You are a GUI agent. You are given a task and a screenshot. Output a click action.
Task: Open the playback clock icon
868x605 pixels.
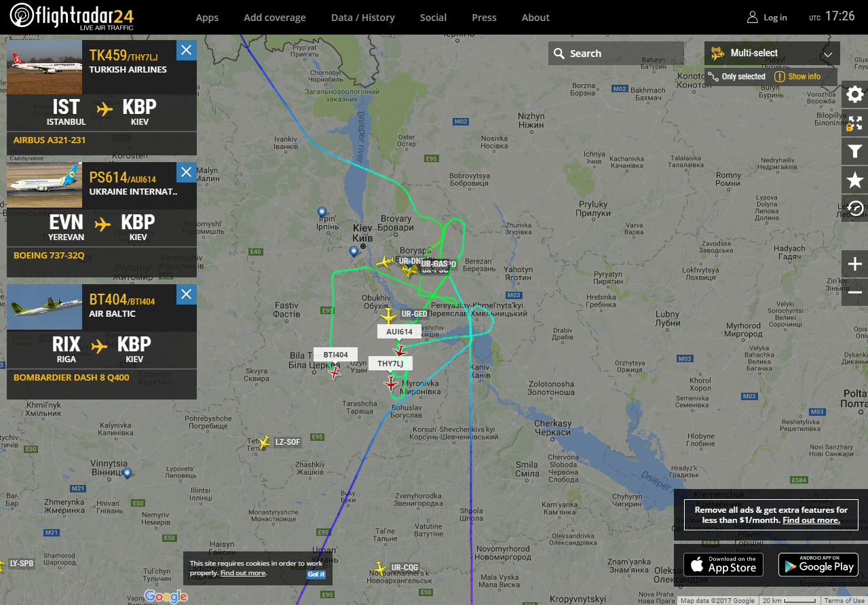[x=854, y=208]
